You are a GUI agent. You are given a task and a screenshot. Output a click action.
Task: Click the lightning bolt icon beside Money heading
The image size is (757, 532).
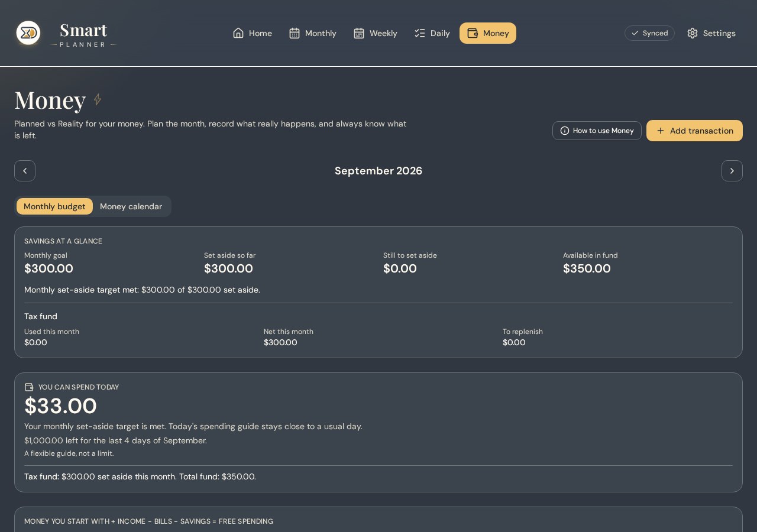(98, 99)
